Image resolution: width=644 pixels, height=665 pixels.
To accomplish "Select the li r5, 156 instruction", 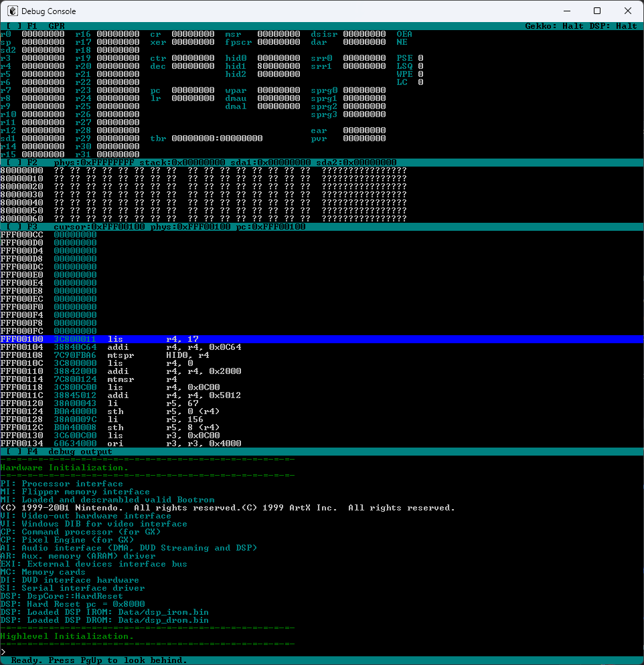I will (x=155, y=420).
